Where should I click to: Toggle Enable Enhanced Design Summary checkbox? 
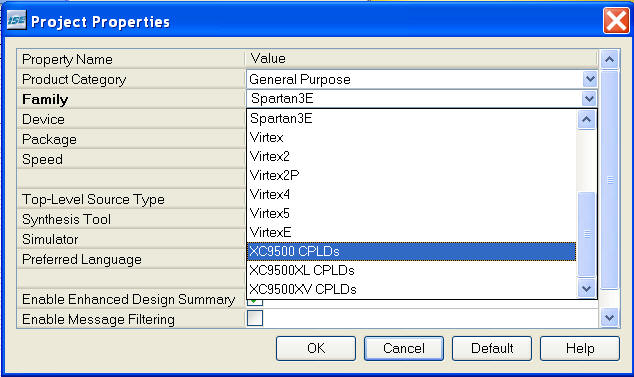255,302
